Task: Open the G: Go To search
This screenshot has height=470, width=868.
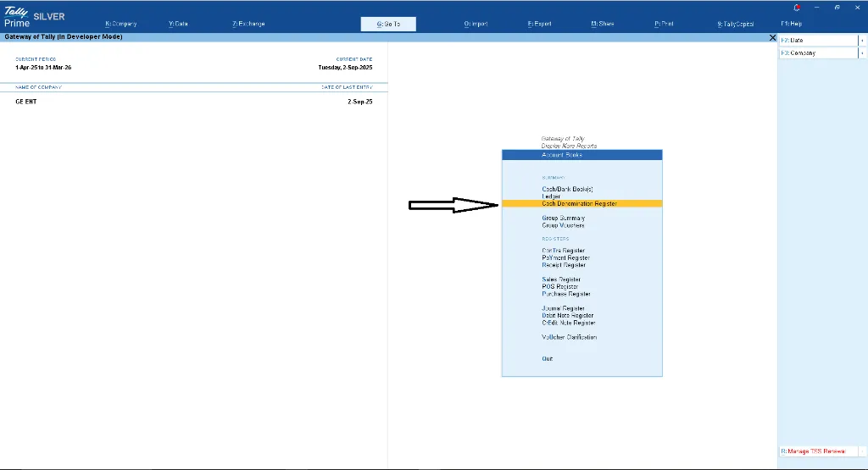Action: [x=388, y=24]
